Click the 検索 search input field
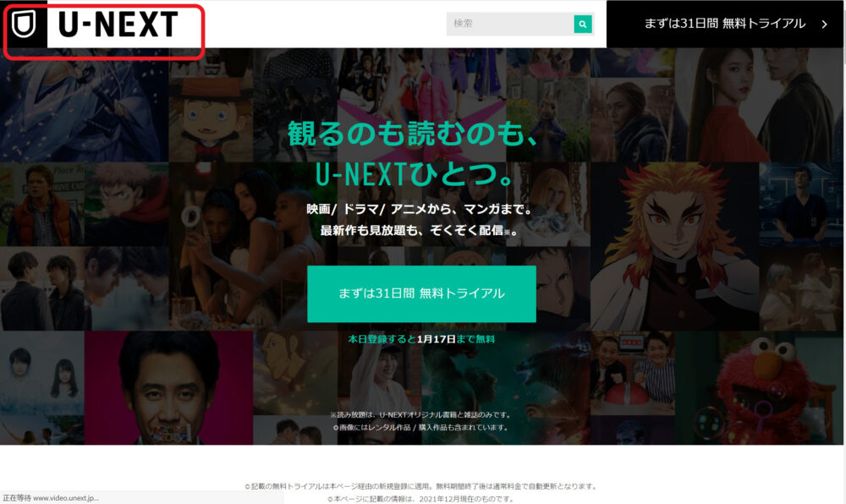The height and width of the screenshot is (504, 846). pos(510,24)
